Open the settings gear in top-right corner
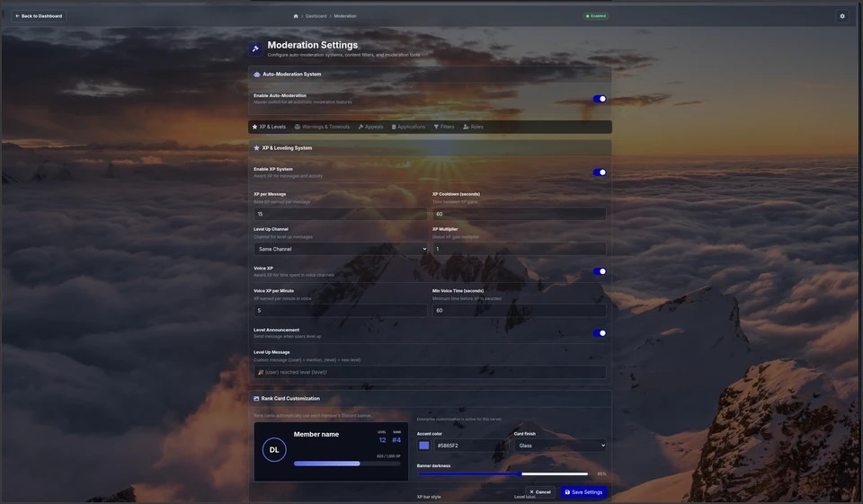 842,16
